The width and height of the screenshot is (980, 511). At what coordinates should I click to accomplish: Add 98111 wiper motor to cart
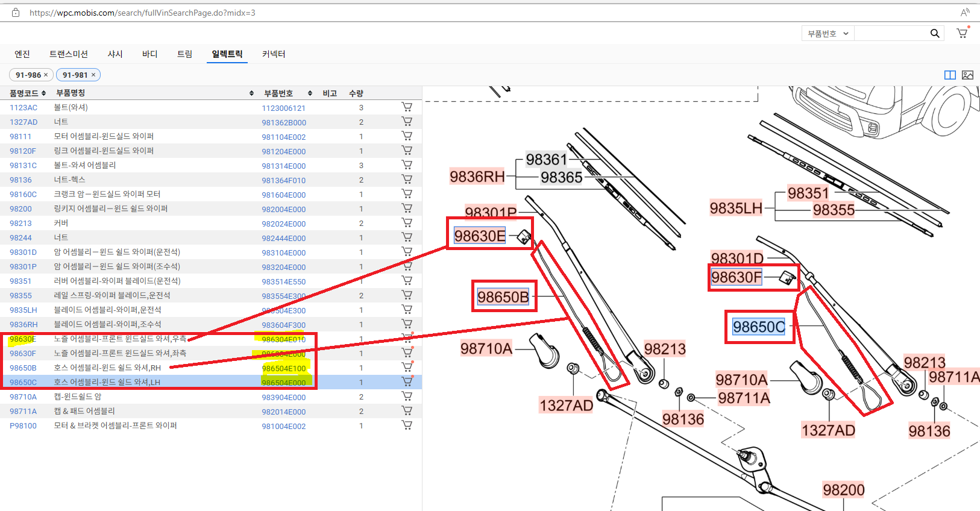coord(407,136)
